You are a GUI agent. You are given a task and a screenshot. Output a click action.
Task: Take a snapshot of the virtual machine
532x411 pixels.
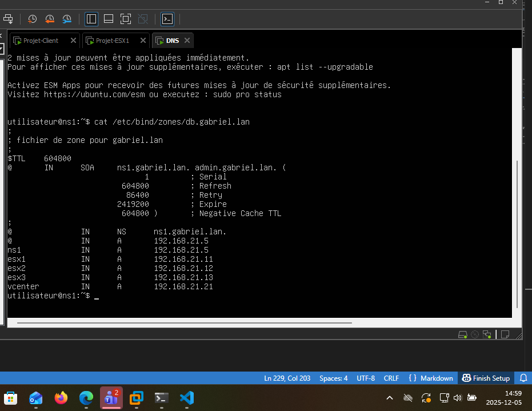click(33, 19)
